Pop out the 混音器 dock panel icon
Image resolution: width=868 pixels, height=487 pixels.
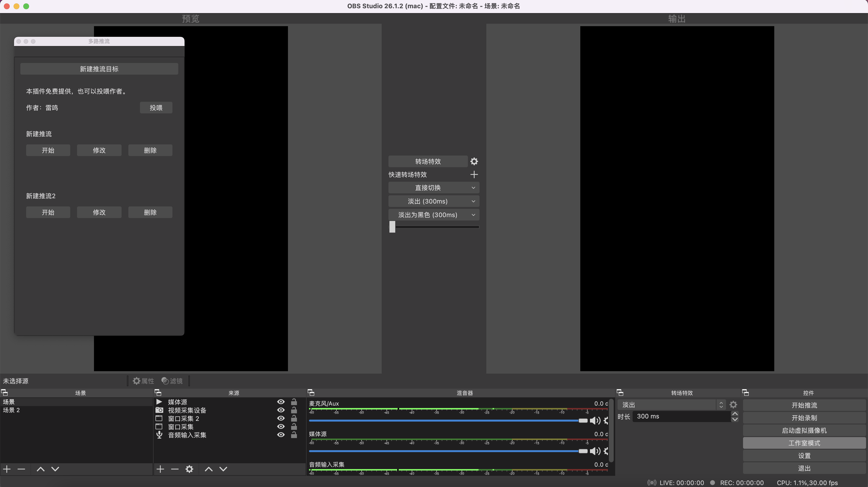tap(311, 393)
